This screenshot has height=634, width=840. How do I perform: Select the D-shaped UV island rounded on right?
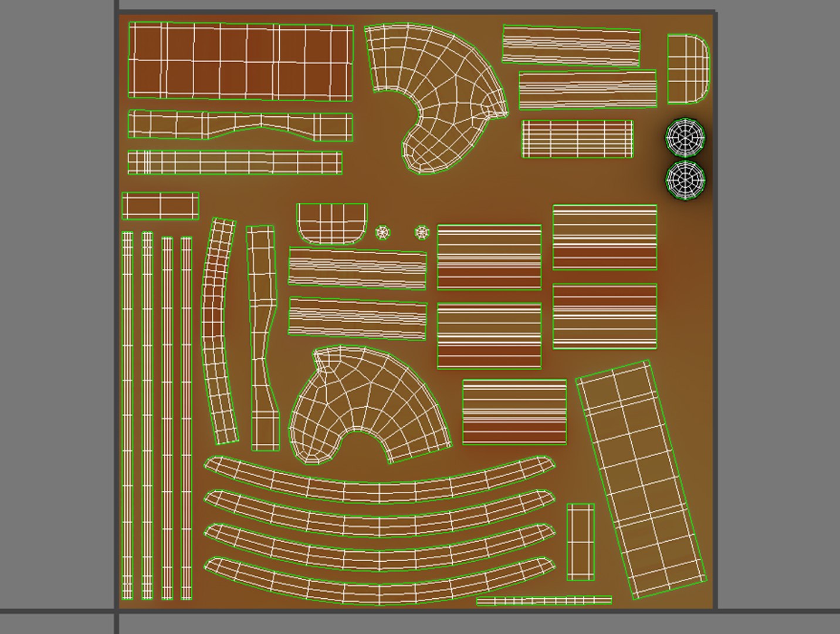pyautogui.click(x=688, y=69)
